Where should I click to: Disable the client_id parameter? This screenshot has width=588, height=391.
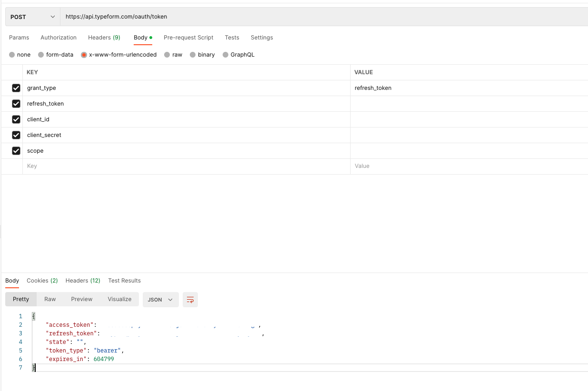pyautogui.click(x=16, y=119)
